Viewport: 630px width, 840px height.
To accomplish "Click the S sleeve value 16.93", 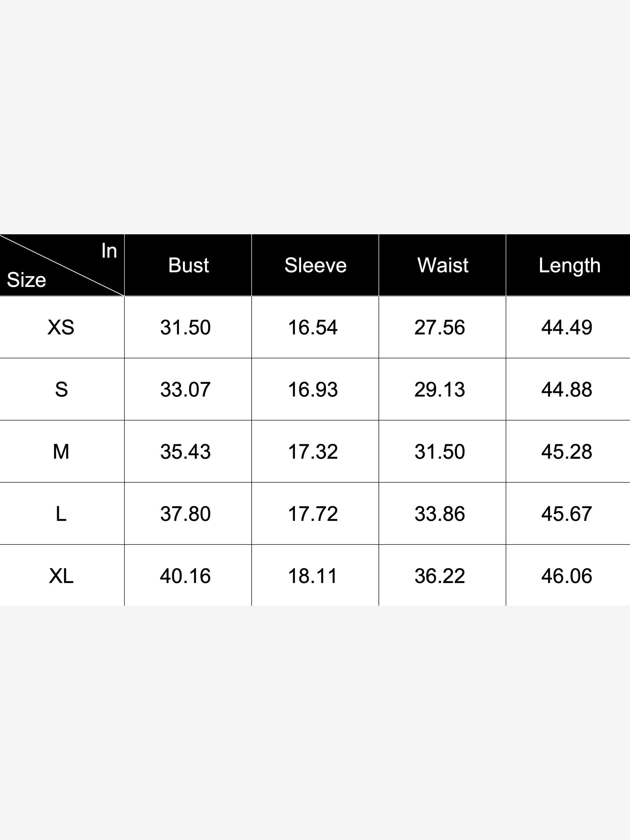I will click(313, 390).
